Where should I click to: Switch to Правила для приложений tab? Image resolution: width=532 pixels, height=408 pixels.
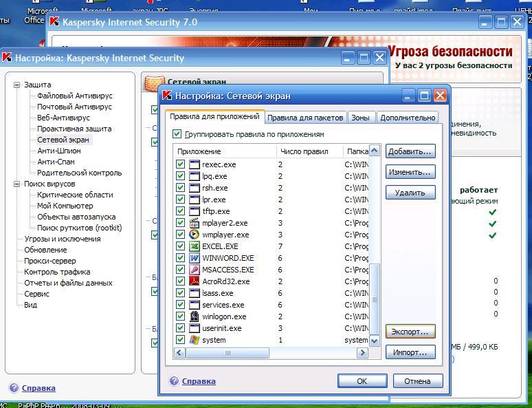(214, 117)
